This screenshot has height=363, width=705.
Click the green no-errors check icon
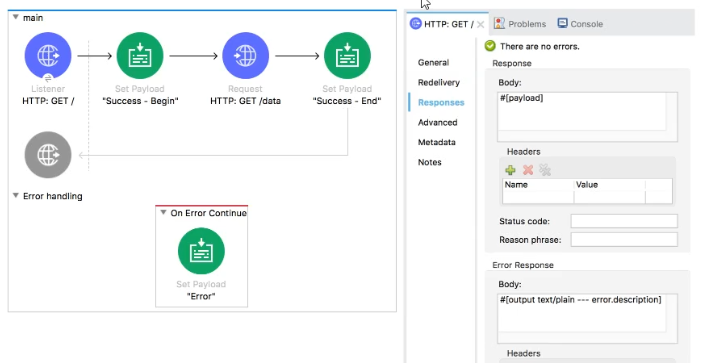click(x=490, y=46)
